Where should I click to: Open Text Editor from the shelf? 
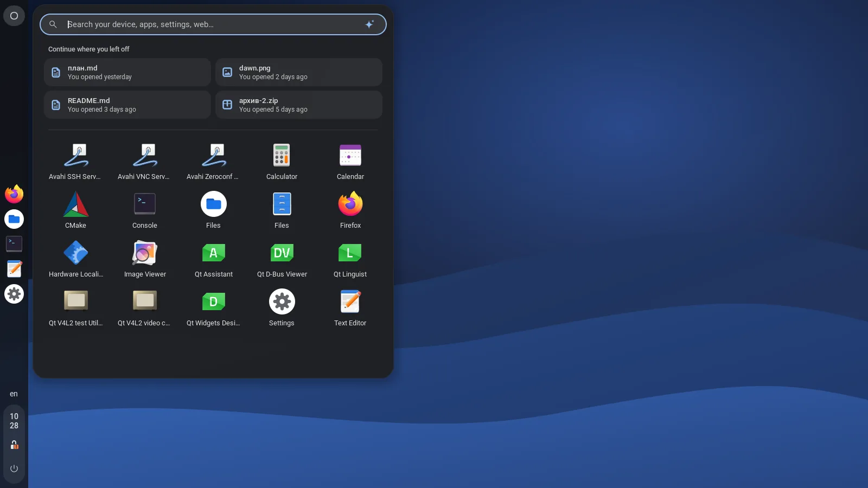point(14,269)
